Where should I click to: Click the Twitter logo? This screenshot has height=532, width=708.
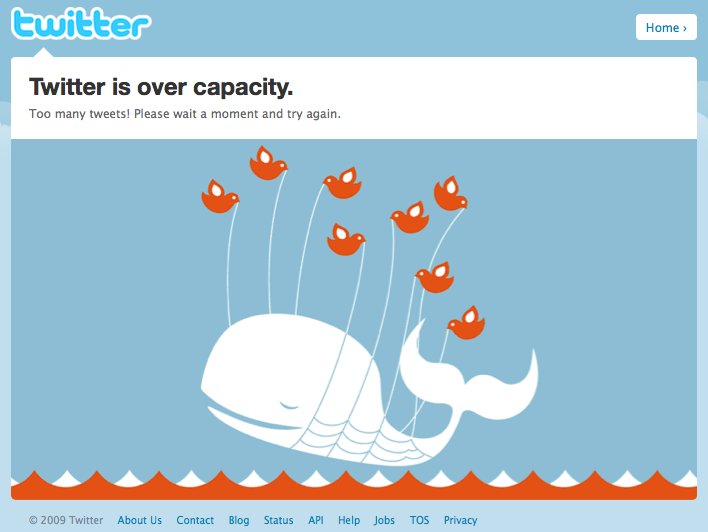(x=81, y=23)
